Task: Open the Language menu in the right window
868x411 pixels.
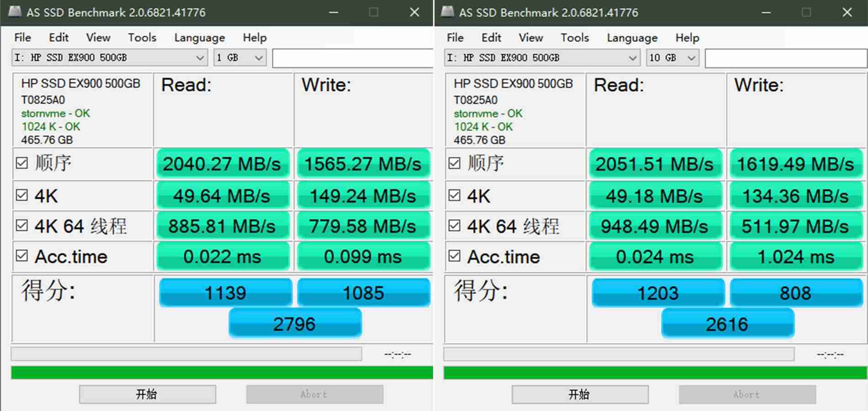Action: pos(632,37)
